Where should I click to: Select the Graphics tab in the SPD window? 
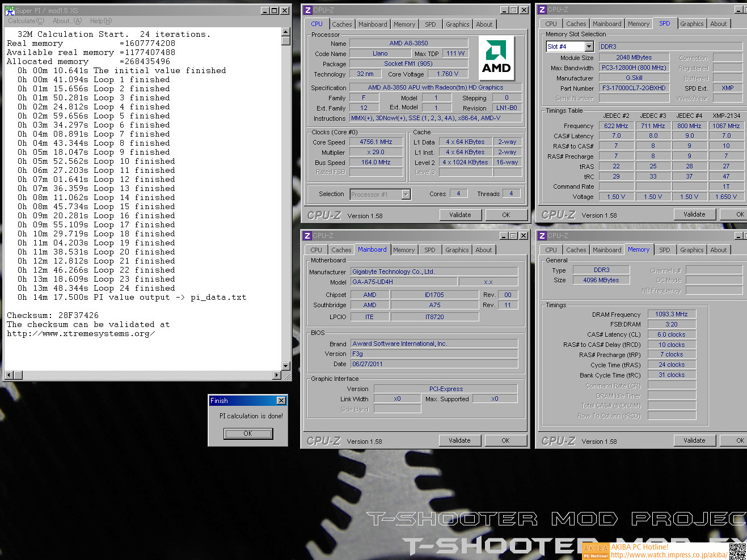pyautogui.click(x=692, y=24)
